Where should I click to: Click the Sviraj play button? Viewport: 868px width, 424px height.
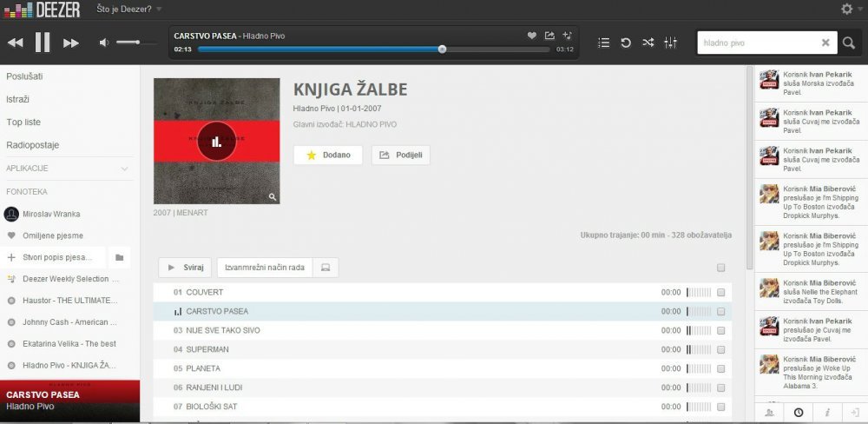185,268
